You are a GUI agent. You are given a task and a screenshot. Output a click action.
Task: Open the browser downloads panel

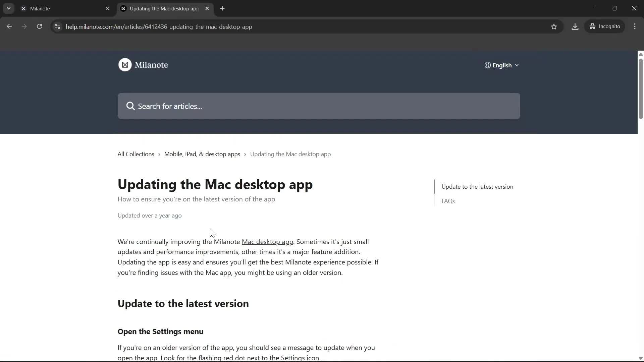pos(575,26)
